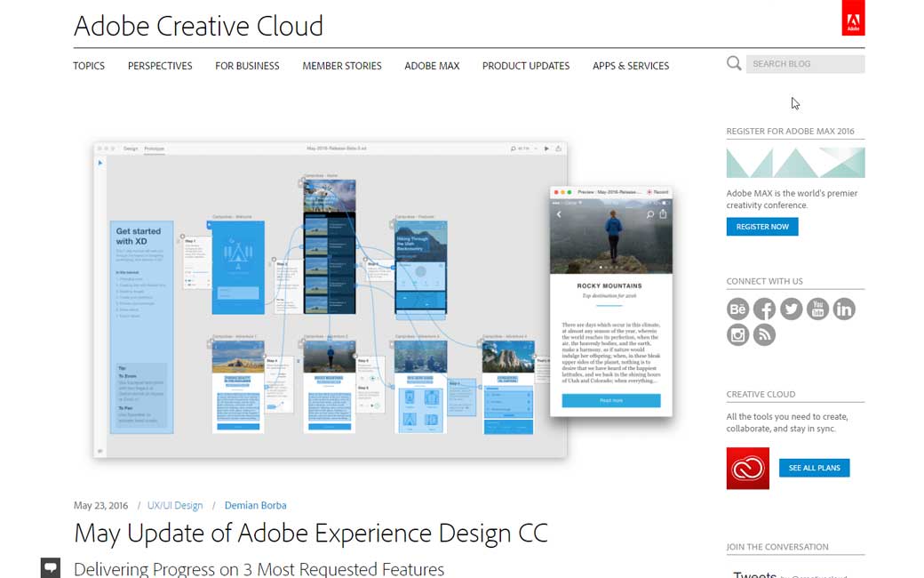The width and height of the screenshot is (924, 578).
Task: Click the Adobe logo icon
Action: coord(852,19)
